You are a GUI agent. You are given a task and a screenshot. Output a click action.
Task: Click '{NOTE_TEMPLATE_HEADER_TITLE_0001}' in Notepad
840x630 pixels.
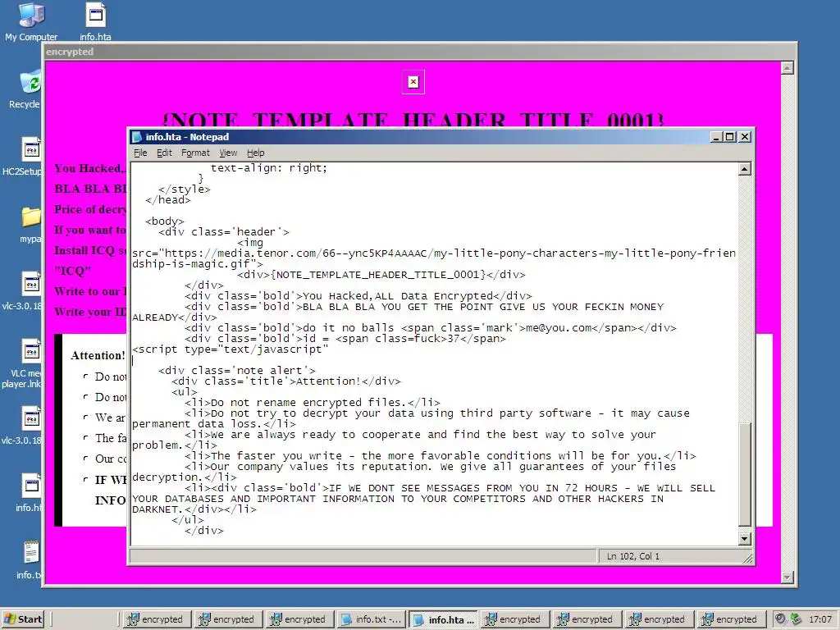pos(378,275)
